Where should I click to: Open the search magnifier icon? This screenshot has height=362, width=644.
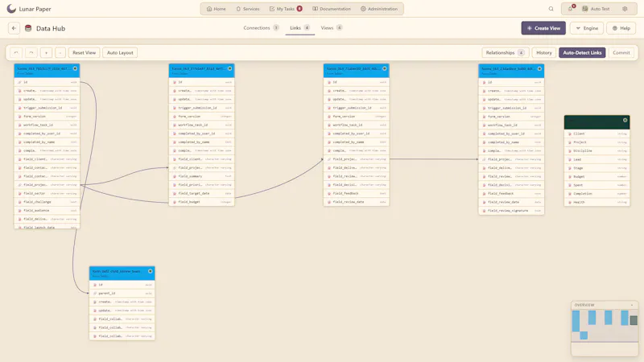point(551,9)
